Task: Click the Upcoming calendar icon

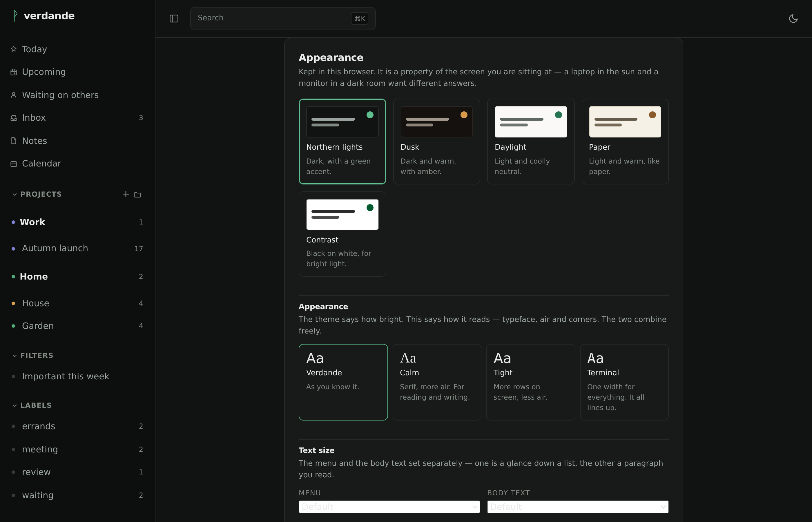Action: click(x=14, y=72)
